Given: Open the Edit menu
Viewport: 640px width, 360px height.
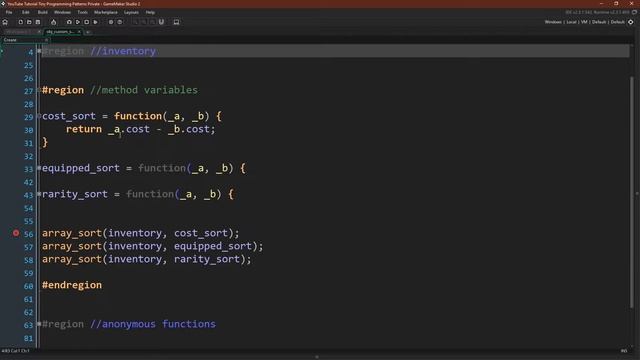Looking at the screenshot, I should pyautogui.click(x=26, y=12).
